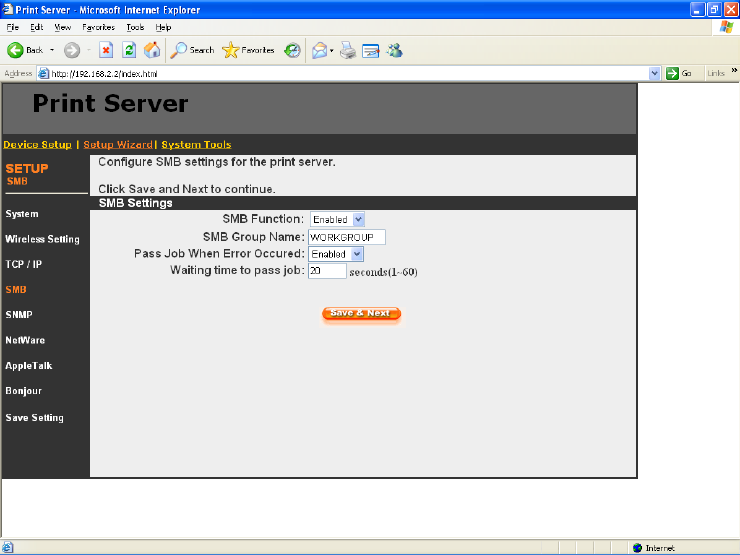Image resolution: width=740 pixels, height=555 pixels.
Task: Open Pass Job When Error Occured dropdown
Action: (336, 254)
